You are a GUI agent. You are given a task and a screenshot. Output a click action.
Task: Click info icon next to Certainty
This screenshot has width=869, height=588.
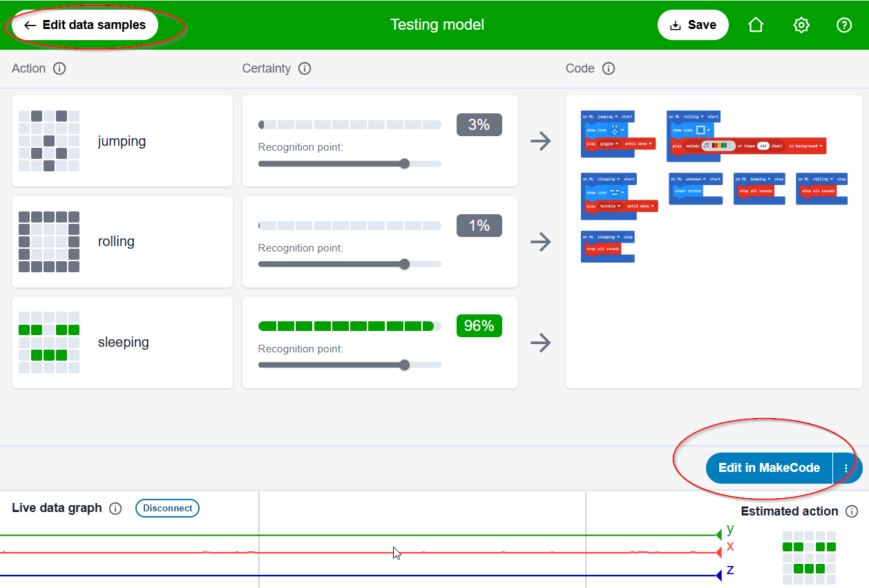pos(305,68)
